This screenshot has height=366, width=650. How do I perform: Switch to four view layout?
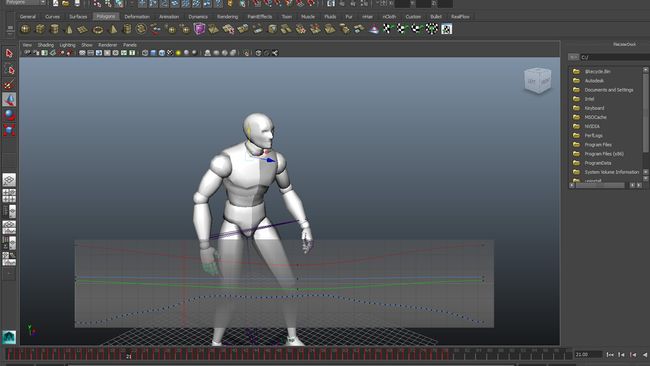[9, 196]
